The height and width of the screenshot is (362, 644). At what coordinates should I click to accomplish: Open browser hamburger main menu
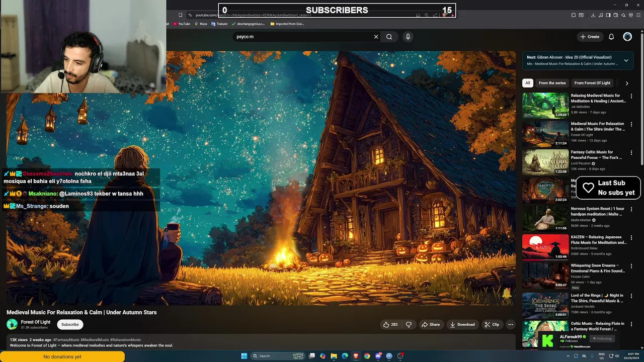point(638,15)
